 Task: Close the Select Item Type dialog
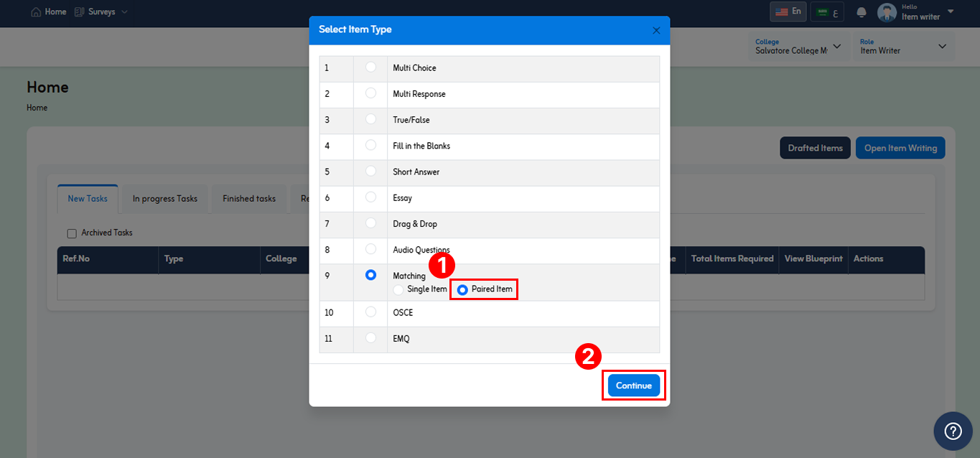tap(656, 30)
